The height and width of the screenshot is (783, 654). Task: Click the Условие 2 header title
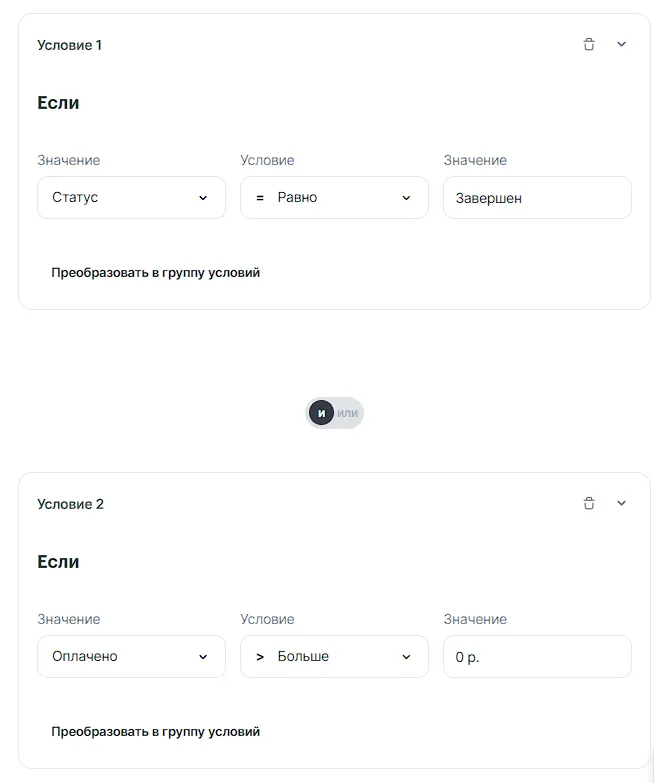tap(70, 504)
